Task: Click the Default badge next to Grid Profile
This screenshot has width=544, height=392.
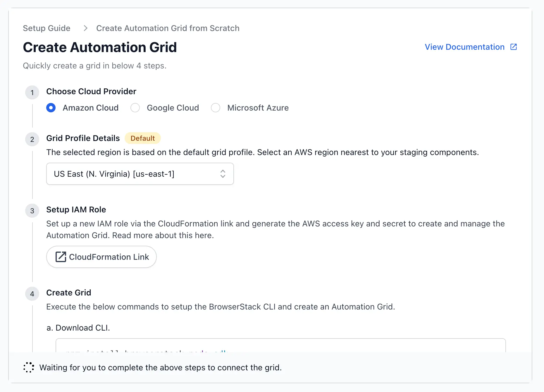Action: (142, 138)
